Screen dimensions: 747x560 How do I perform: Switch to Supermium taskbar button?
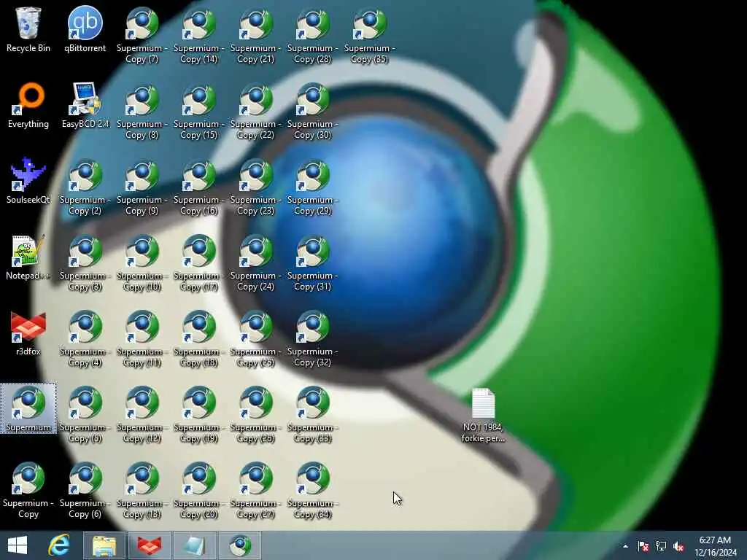point(240,545)
